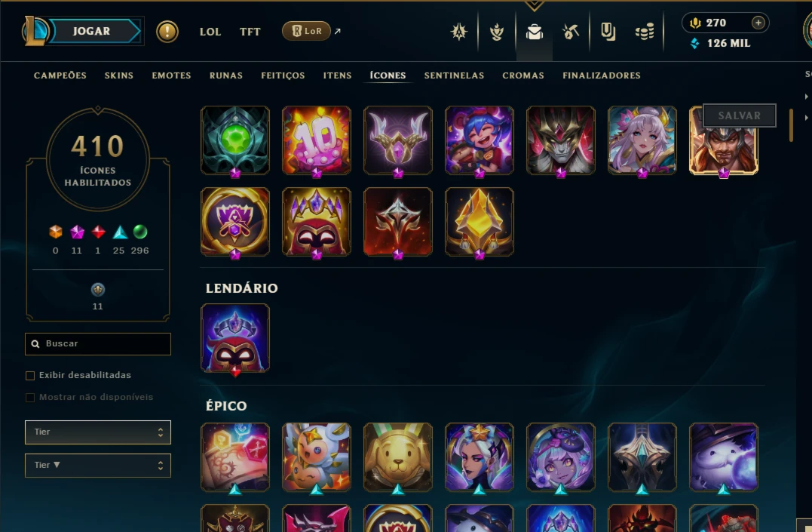
Task: Select the 10th anniversary cake icon thumbnail
Action: click(x=317, y=140)
